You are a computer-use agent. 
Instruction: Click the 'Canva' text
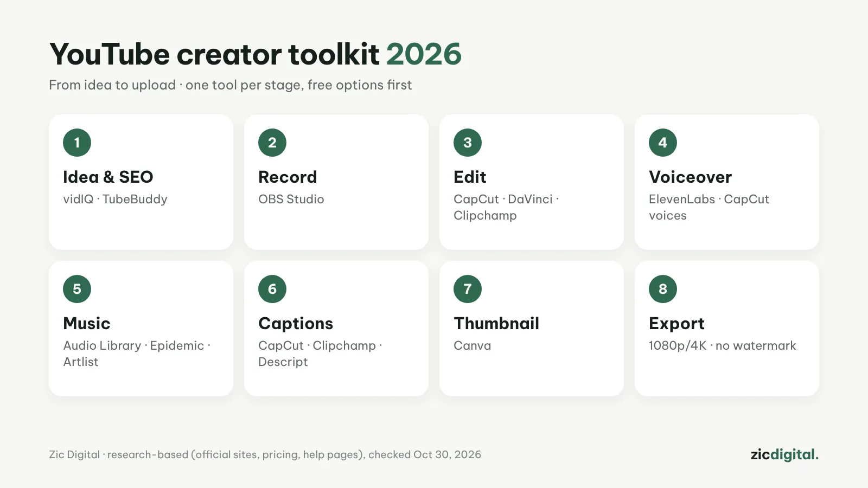click(x=473, y=345)
